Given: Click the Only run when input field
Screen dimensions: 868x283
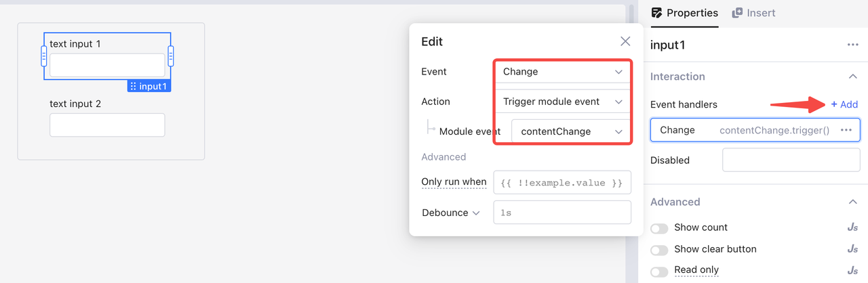Looking at the screenshot, I should (x=562, y=183).
